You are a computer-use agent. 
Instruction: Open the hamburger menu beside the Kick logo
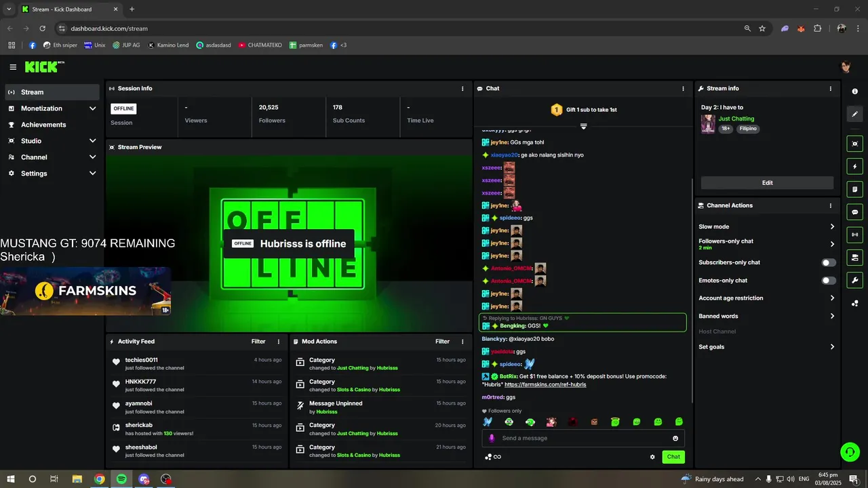13,67
